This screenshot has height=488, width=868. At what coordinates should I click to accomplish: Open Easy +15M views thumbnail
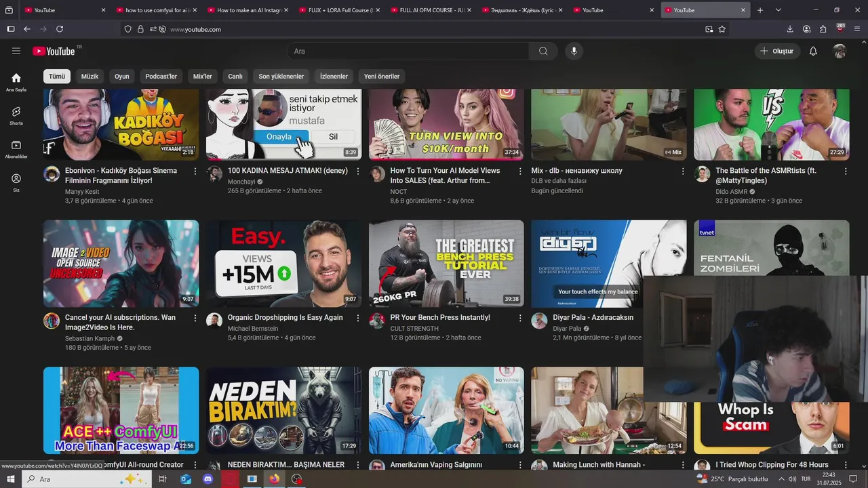[x=283, y=264]
